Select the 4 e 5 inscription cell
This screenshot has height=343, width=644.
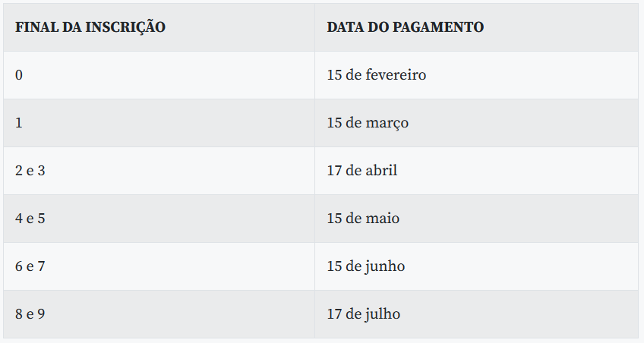click(159, 219)
